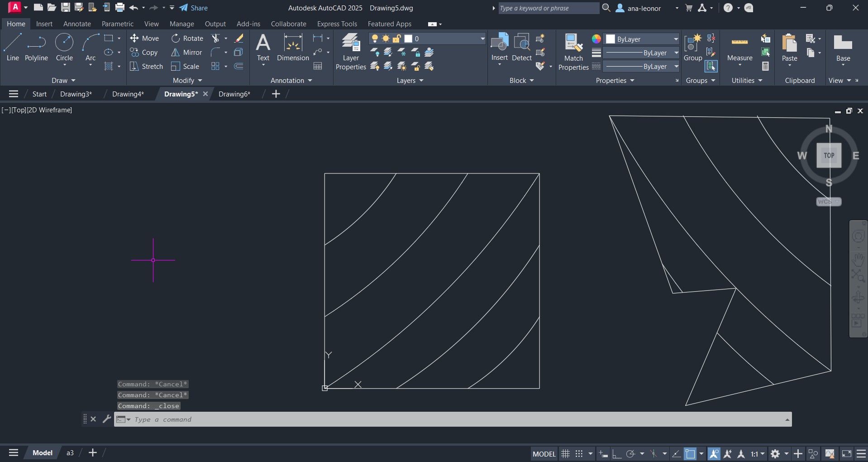Expand the Layers panel
The height and width of the screenshot is (462, 868).
pyautogui.click(x=410, y=81)
